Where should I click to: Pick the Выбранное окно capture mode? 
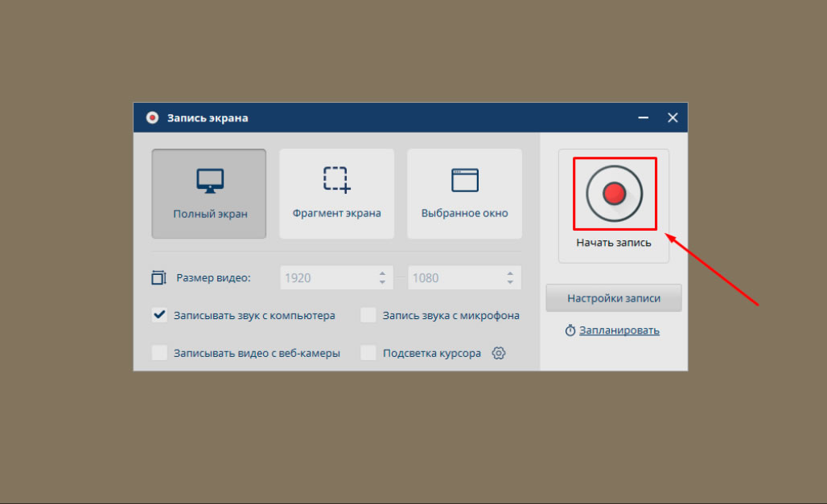465,194
